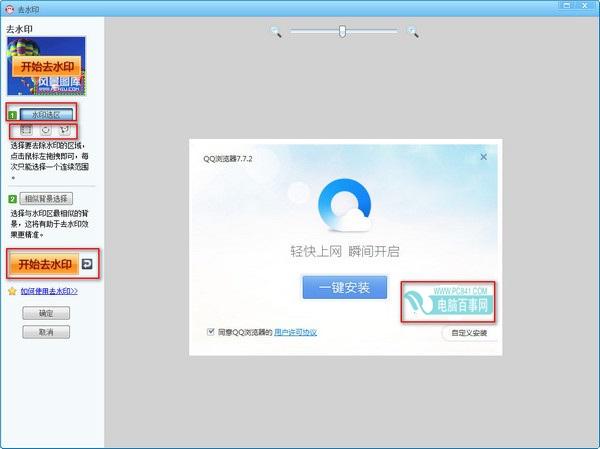This screenshot has width=600, height=449.
Task: Click the 自定义安装 button
Action: [469, 333]
